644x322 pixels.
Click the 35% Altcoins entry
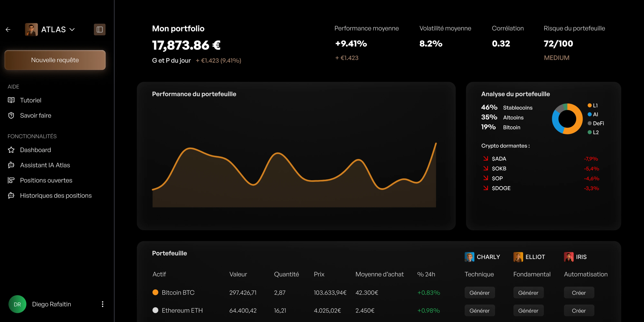(502, 117)
